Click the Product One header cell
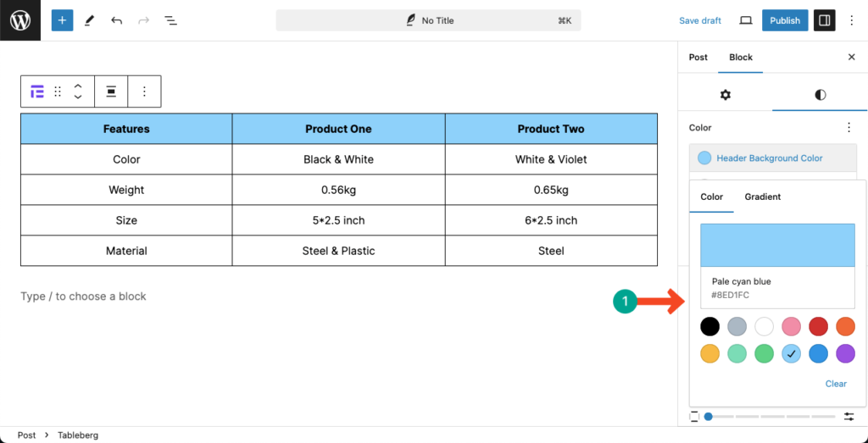 (339, 129)
